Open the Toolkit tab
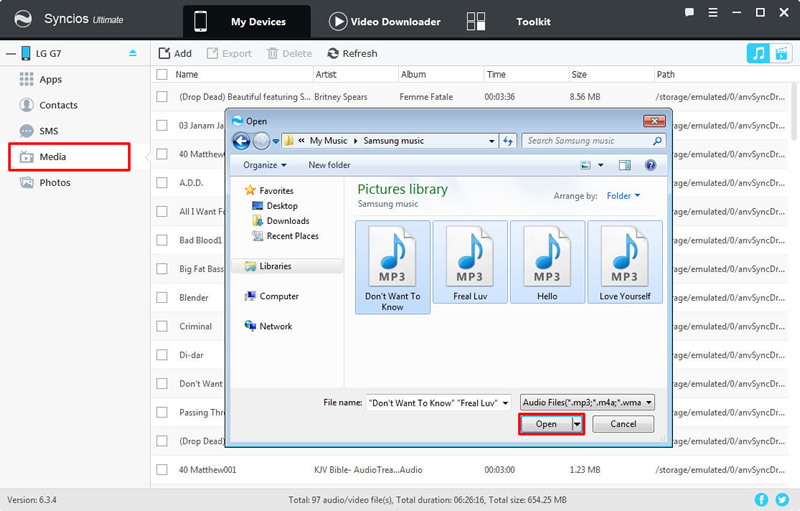This screenshot has height=511, width=800. 508,21
